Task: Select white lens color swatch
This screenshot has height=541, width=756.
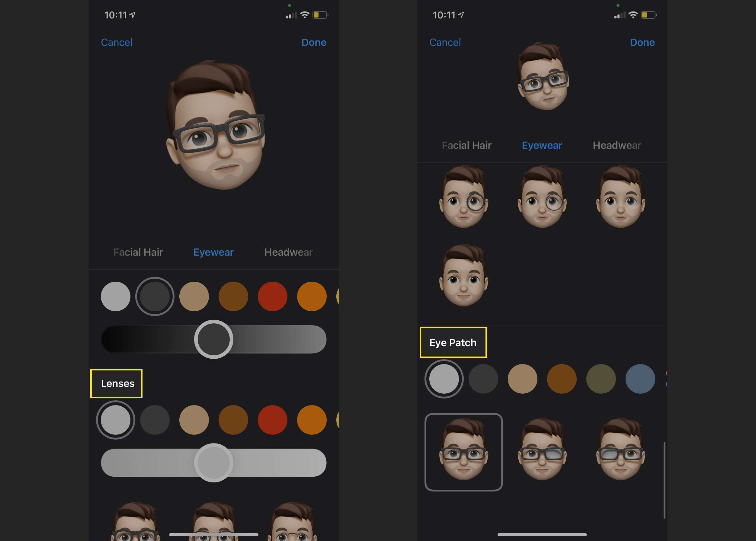Action: [x=115, y=419]
